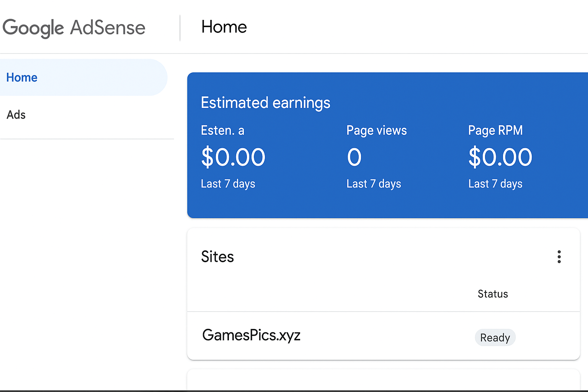
Task: Click the Estimated earnings title
Action: [265, 103]
